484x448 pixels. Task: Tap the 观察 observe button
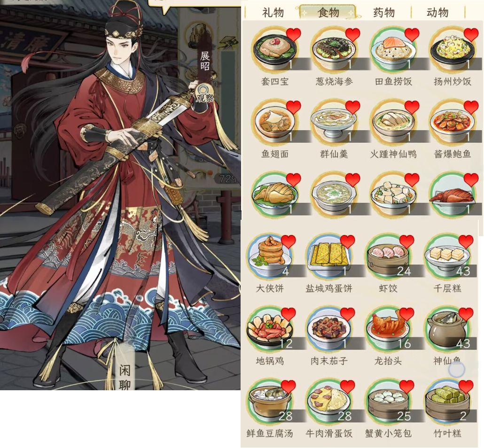tap(205, 93)
